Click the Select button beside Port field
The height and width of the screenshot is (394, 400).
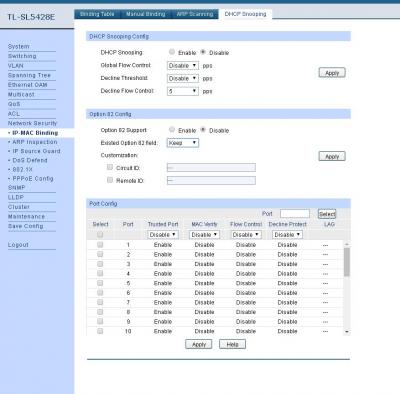tap(327, 214)
